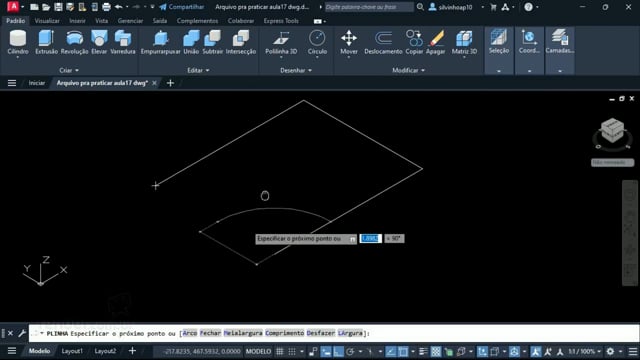Select the Cilindro tool
The image size is (640, 360).
click(x=18, y=42)
